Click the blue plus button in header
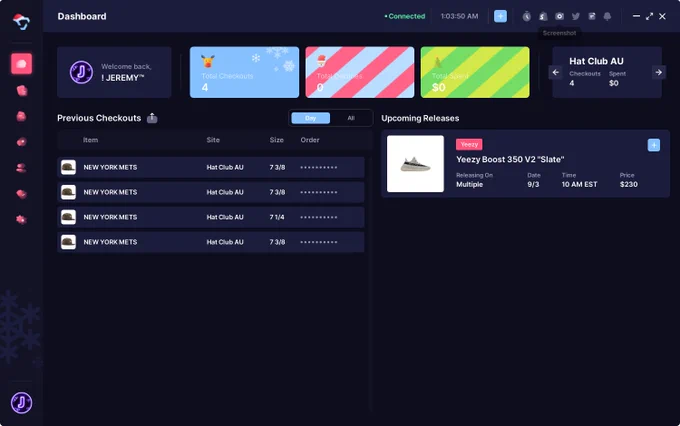680x426 pixels. pos(500,16)
